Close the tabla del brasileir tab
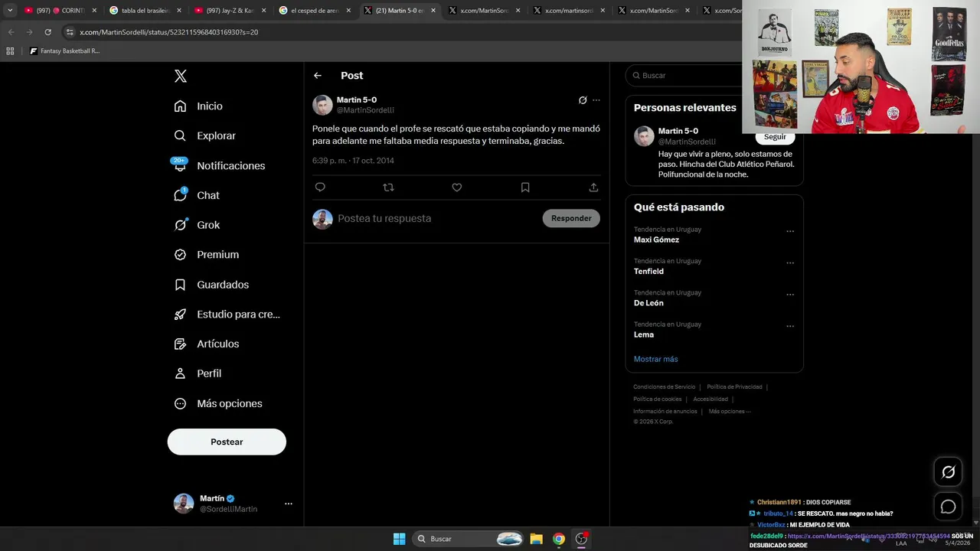This screenshot has height=551, width=980. click(x=179, y=11)
